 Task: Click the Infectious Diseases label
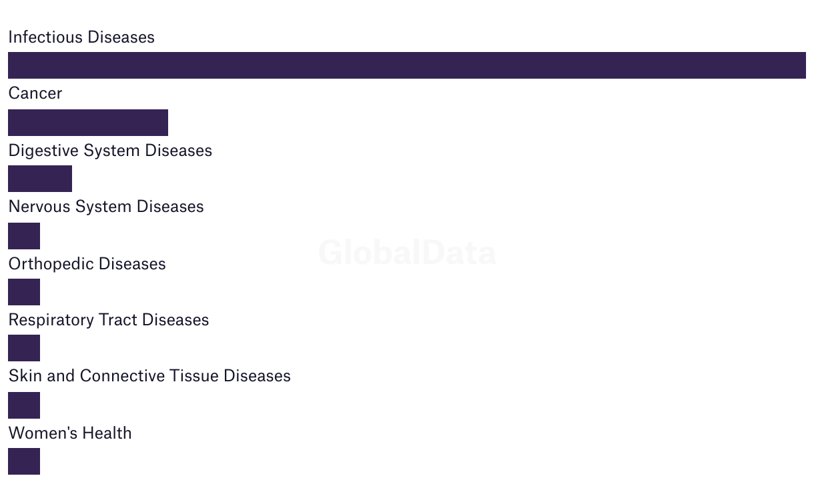point(81,37)
